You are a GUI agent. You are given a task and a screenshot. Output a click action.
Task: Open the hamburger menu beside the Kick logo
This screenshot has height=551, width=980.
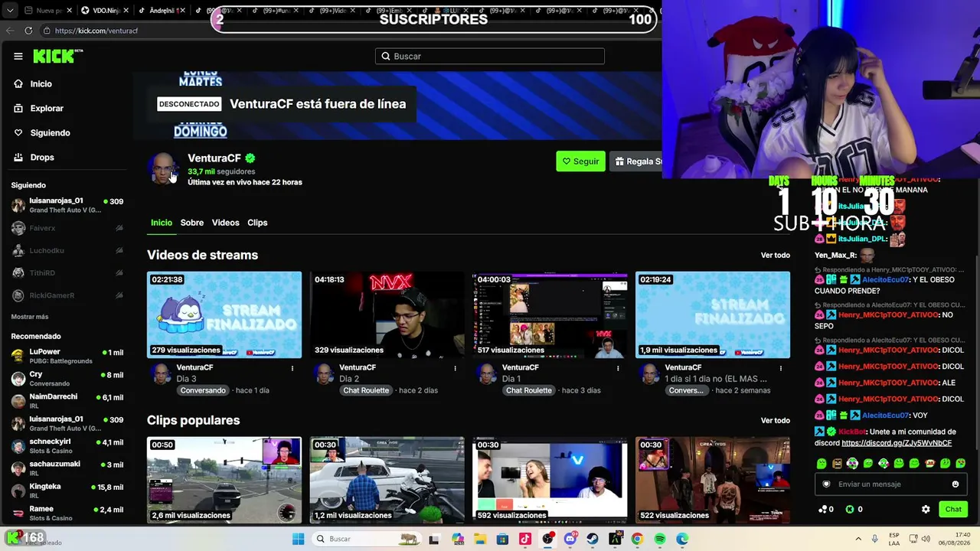point(18,56)
